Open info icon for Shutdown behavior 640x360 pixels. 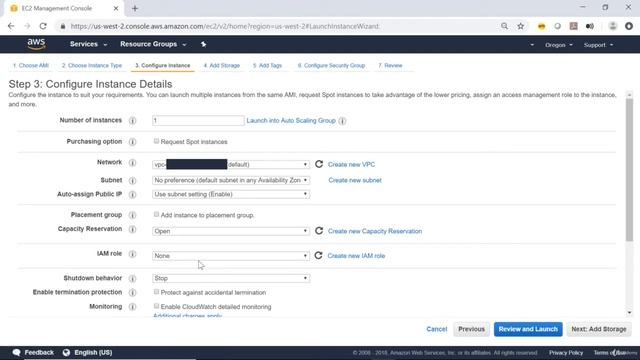click(132, 278)
